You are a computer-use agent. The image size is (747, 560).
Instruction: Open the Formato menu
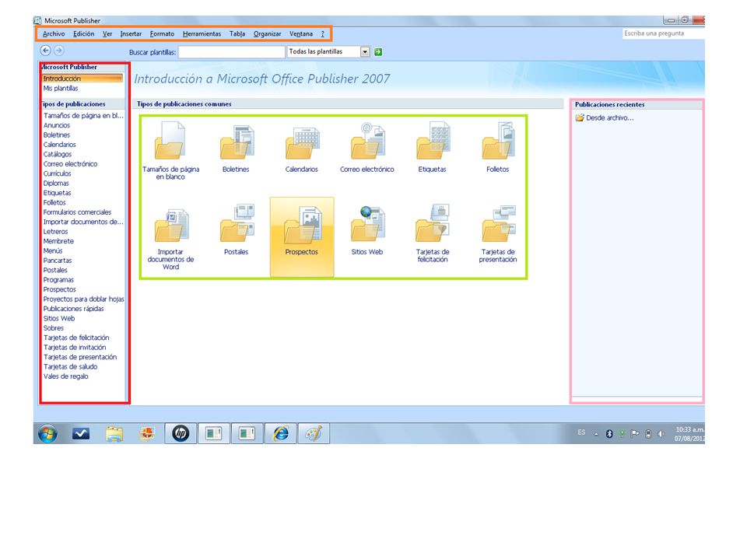162,33
